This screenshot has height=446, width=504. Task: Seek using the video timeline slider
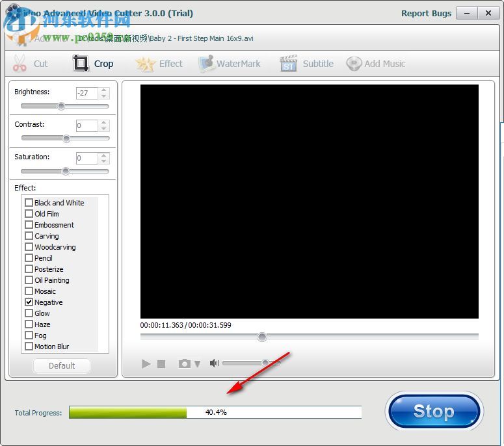[x=262, y=337]
